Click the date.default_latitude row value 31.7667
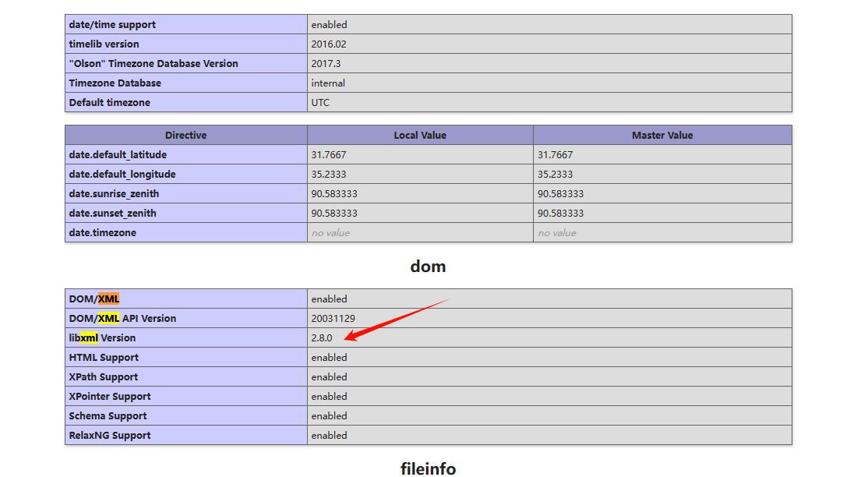868x477 pixels. [x=327, y=154]
